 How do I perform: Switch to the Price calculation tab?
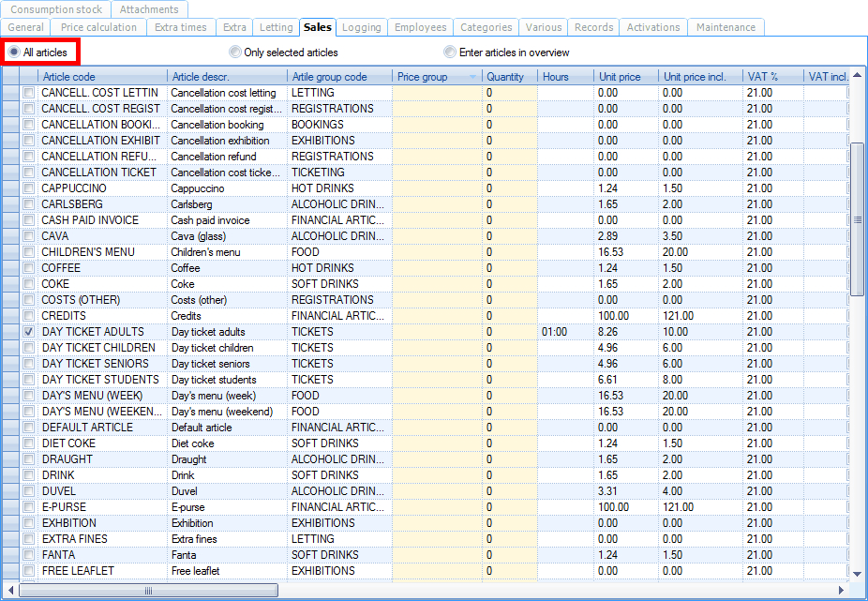tap(98, 27)
